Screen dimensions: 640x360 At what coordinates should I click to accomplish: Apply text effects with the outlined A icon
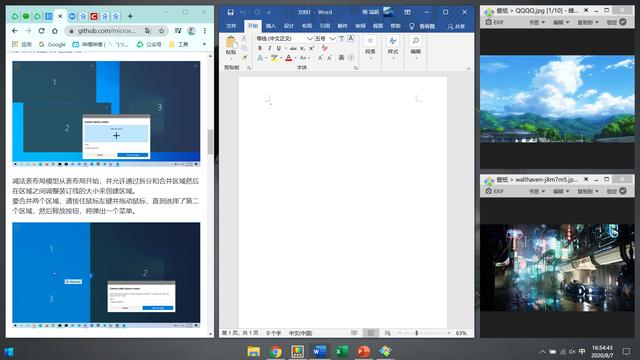pos(260,58)
